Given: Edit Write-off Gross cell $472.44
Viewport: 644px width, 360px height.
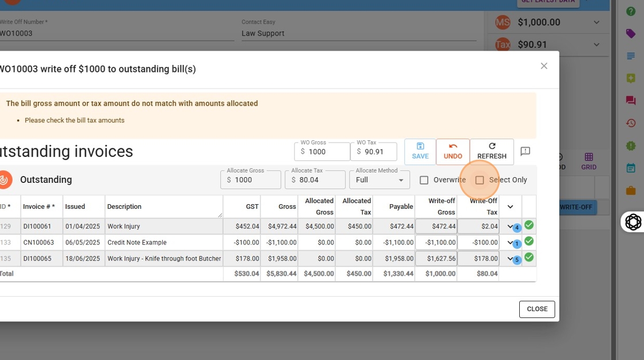Looking at the screenshot, I should click(436, 226).
